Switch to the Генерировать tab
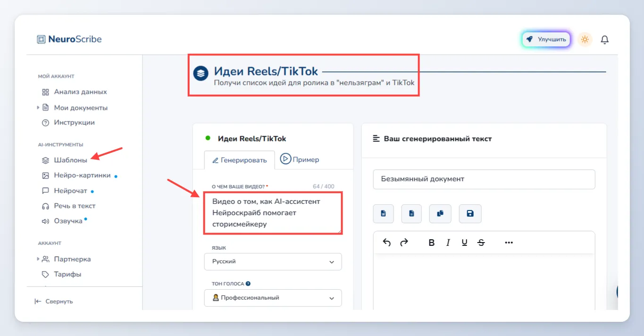This screenshot has height=336, width=644. pyautogui.click(x=240, y=160)
